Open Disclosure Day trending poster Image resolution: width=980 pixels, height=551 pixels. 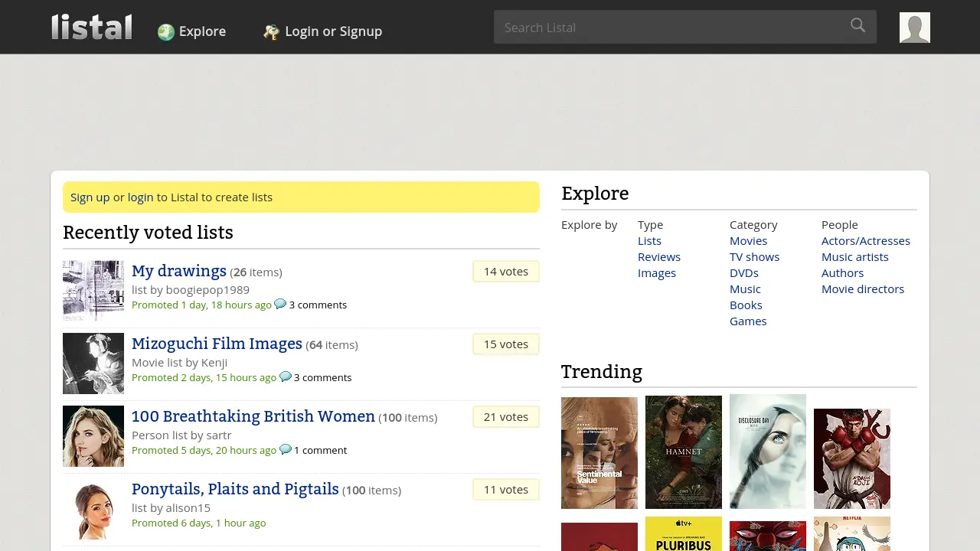coord(768,452)
